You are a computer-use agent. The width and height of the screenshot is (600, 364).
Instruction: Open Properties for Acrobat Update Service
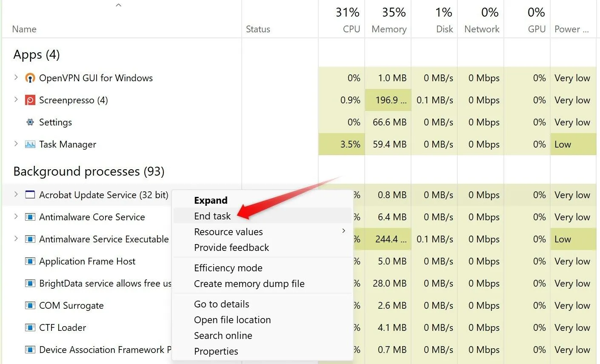coord(216,351)
